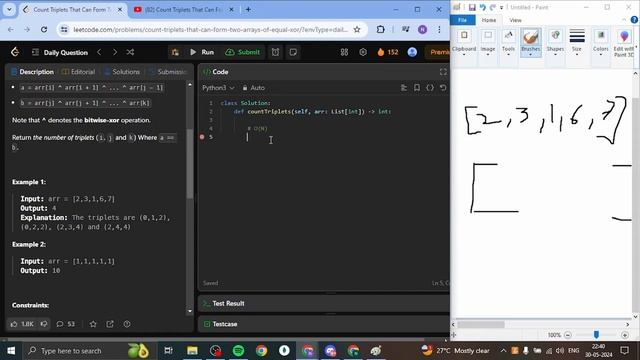Go to next question arrow
640x360 pixels.
pyautogui.click(x=115, y=52)
